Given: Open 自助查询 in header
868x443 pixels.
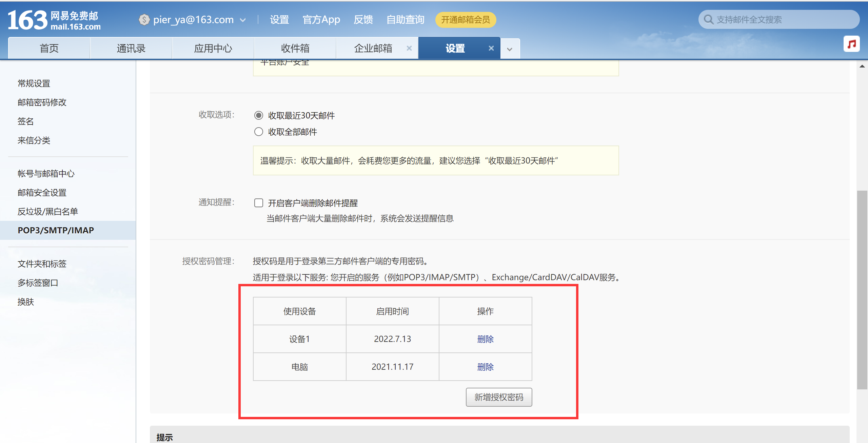Looking at the screenshot, I should pyautogui.click(x=406, y=20).
